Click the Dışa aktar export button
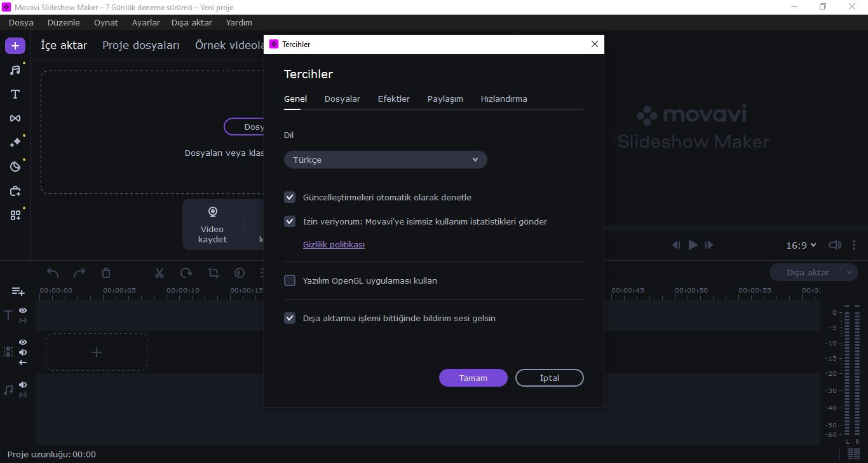868x463 pixels. (807, 272)
